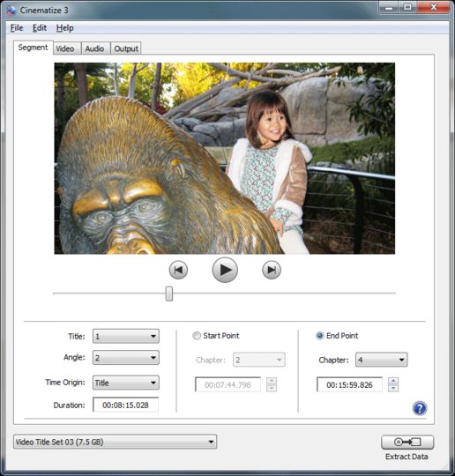Expand the Title dropdown

point(126,336)
